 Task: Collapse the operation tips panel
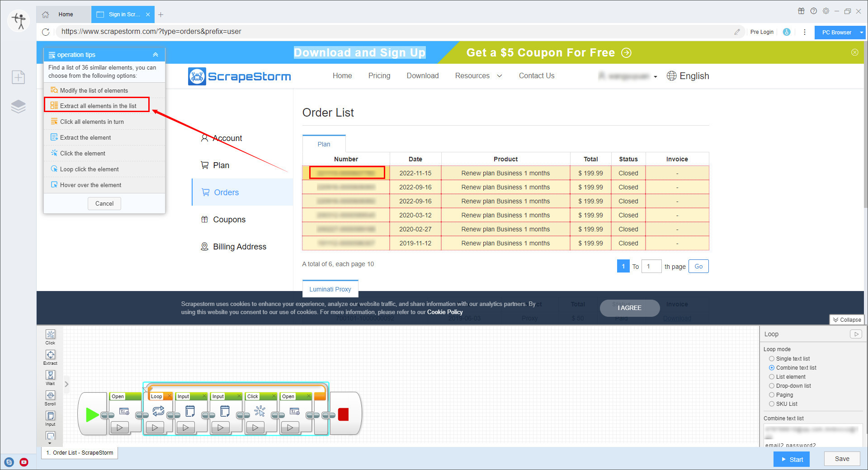tap(156, 54)
